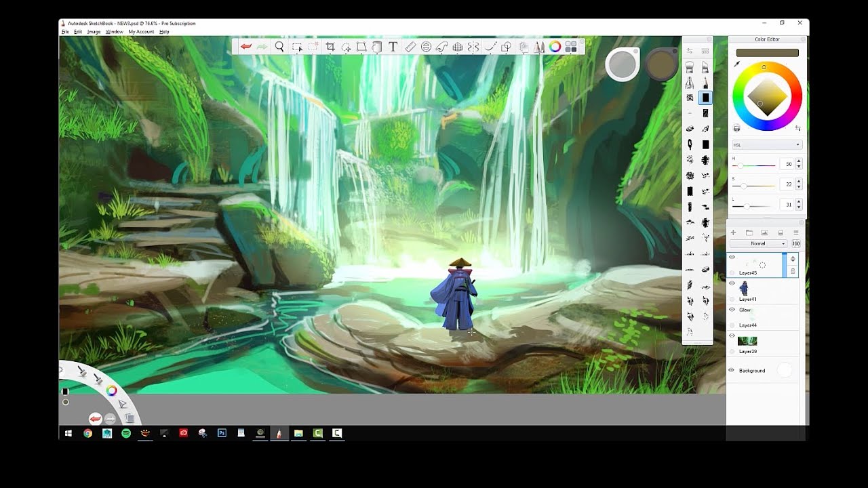The image size is (868, 488).
Task: Open the Symmetry tool
Action: click(475, 47)
